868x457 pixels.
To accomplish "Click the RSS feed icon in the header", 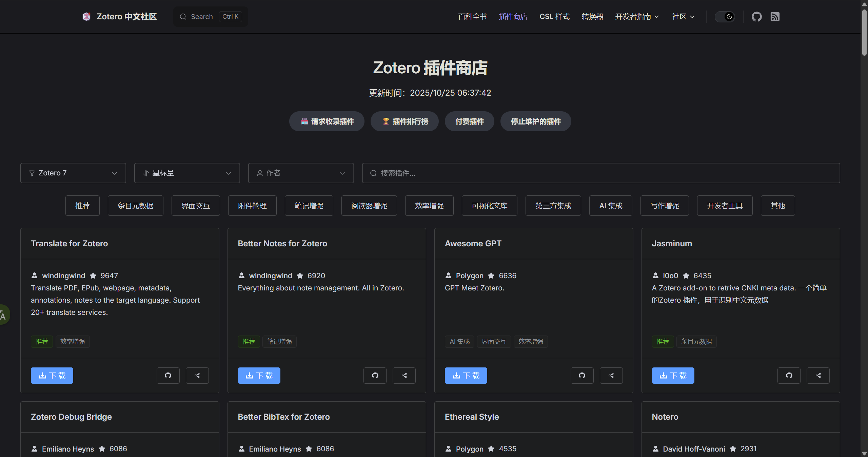I will (x=775, y=17).
